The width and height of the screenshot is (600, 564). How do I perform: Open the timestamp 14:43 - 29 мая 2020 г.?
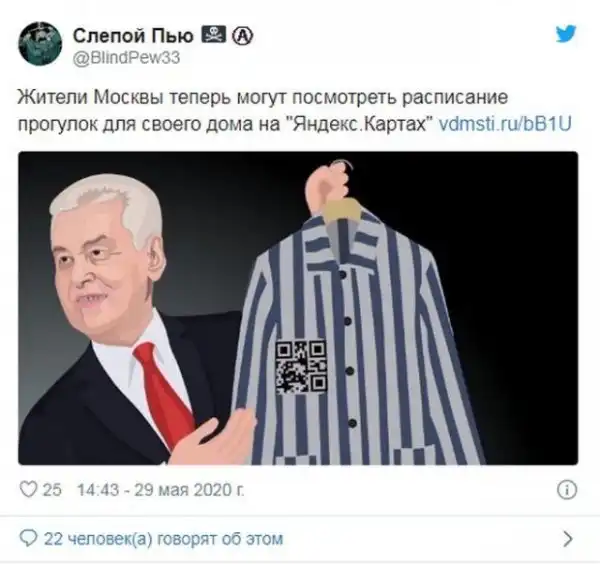click(161, 490)
